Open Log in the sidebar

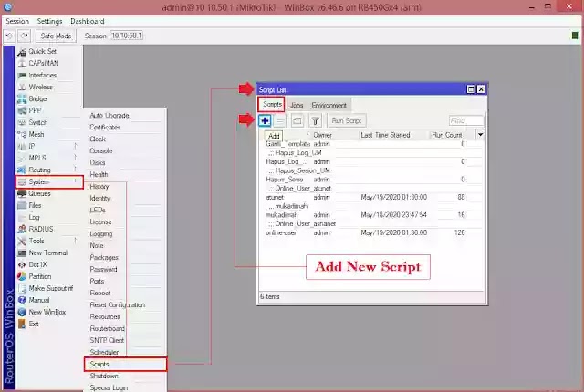coord(34,217)
